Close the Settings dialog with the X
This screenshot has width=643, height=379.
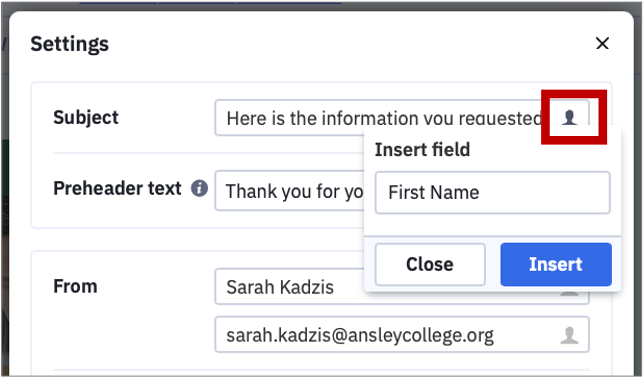coord(602,43)
